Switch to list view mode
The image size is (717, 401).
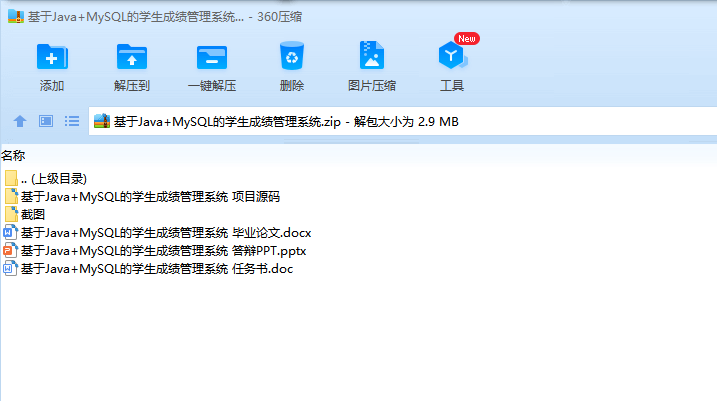click(72, 121)
